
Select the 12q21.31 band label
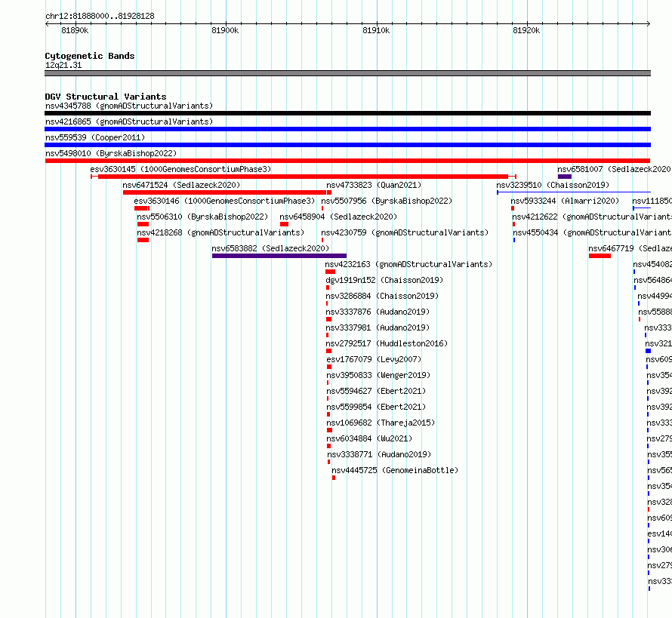click(x=63, y=65)
